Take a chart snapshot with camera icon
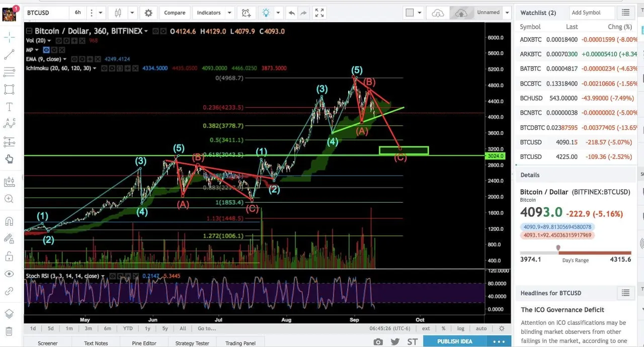644x347 pixels. (x=378, y=341)
